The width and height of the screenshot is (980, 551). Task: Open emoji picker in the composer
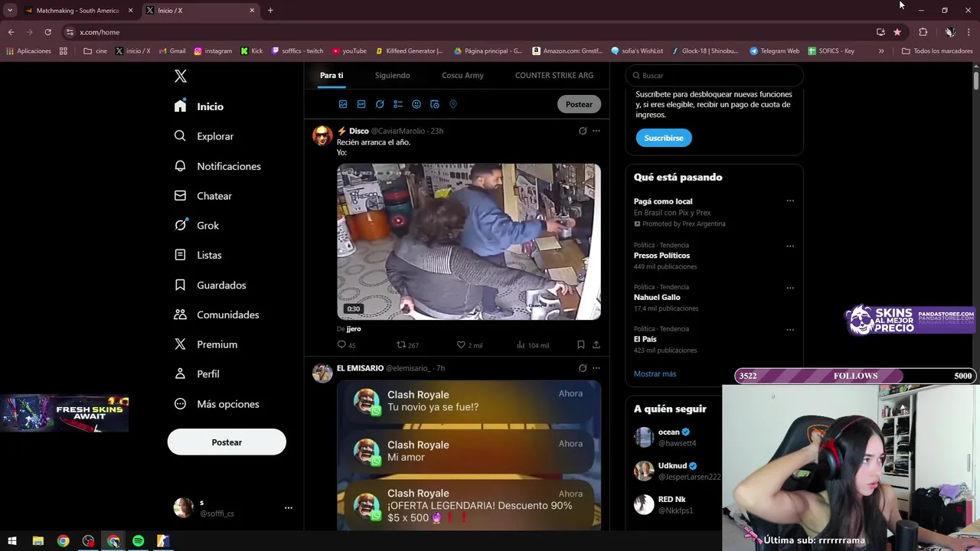pos(416,104)
